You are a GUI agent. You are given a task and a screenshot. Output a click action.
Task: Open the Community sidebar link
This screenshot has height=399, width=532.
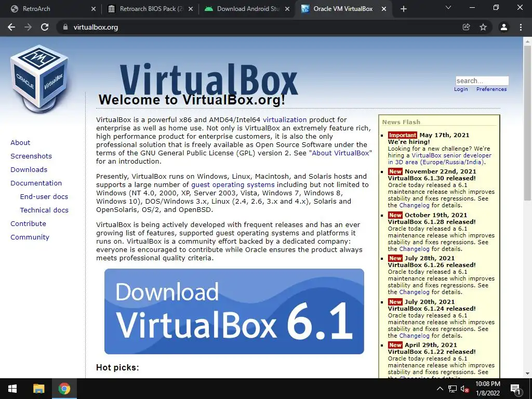[30, 237]
